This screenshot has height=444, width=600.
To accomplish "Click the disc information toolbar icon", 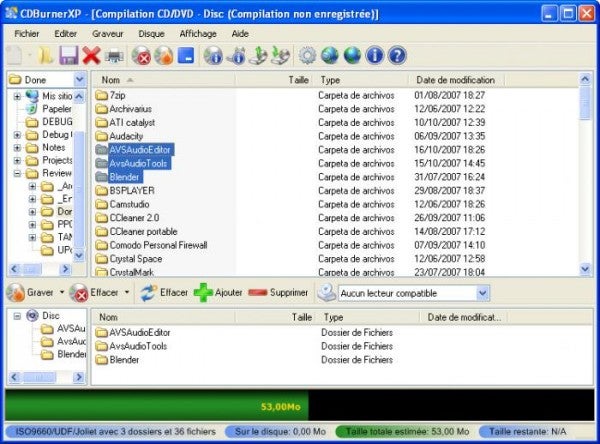I will (x=213, y=56).
